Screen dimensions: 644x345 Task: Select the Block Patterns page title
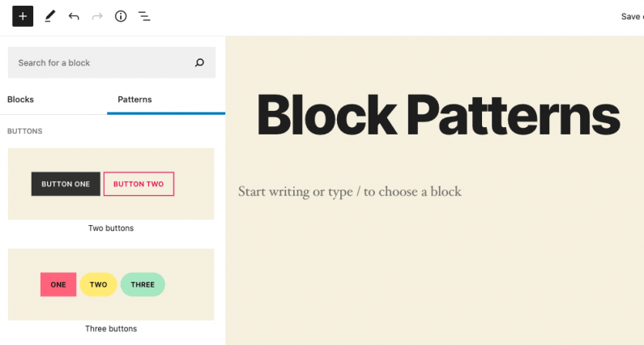pyautogui.click(x=438, y=114)
